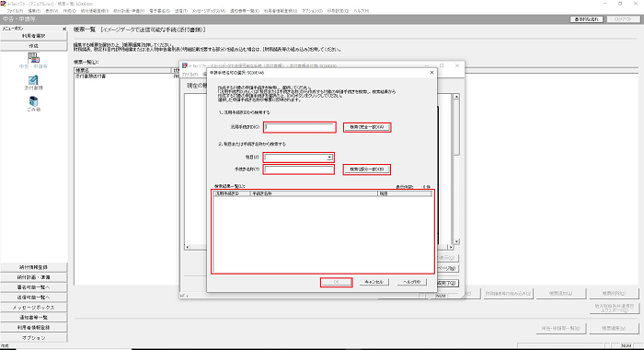Click scroll-up arrow in middle window scrollbar
Viewport: 644px width, 350px height.
point(456,96)
